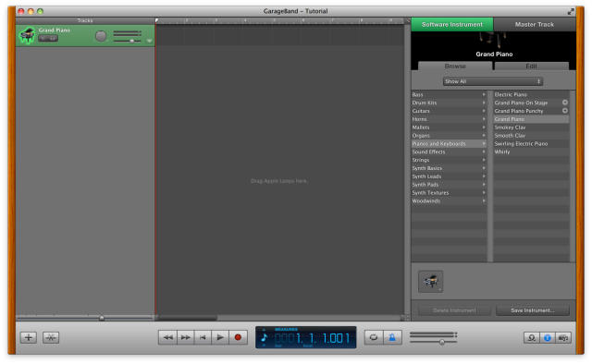Start playback with the play button

tap(220, 337)
